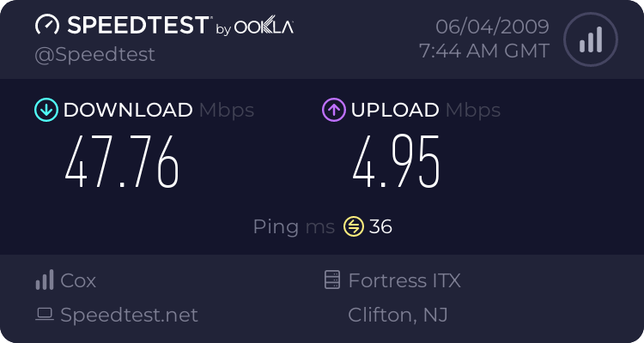
Task: Click the Speedtest gauge logo icon
Action: coord(47,25)
